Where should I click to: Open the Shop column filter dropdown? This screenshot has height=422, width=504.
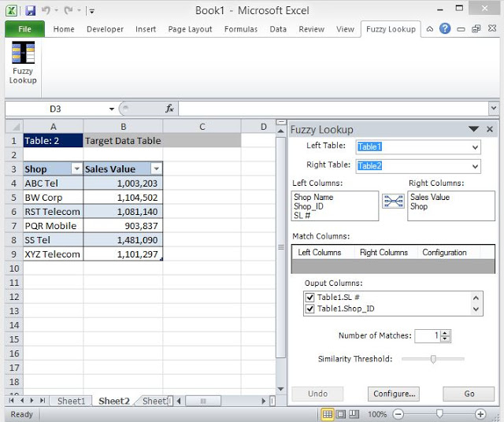(x=76, y=169)
